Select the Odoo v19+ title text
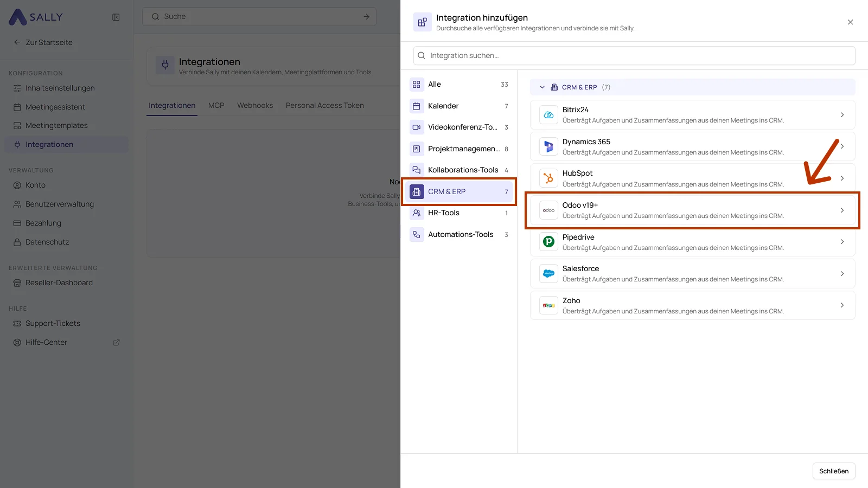Viewport: 868px width, 488px height. (x=580, y=205)
